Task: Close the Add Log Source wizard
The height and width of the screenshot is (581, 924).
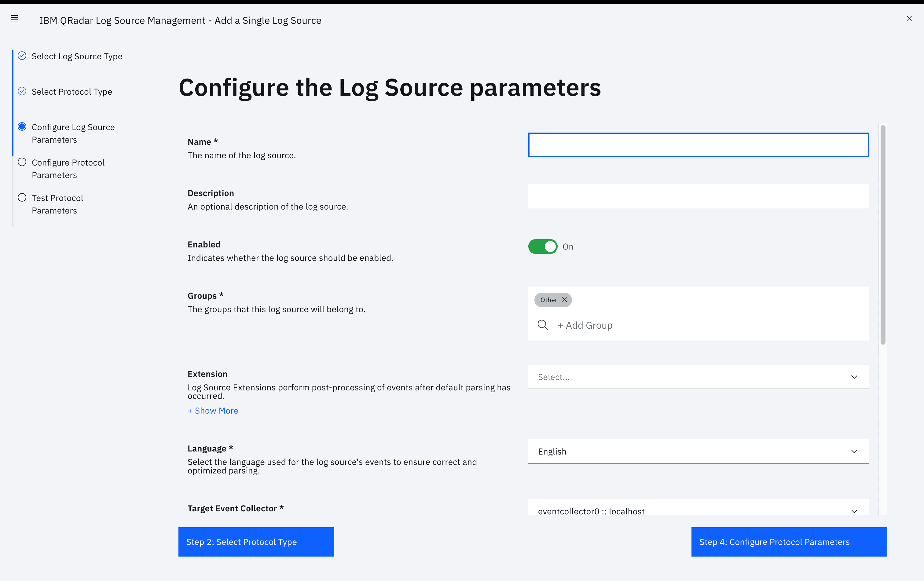Action: [x=909, y=18]
